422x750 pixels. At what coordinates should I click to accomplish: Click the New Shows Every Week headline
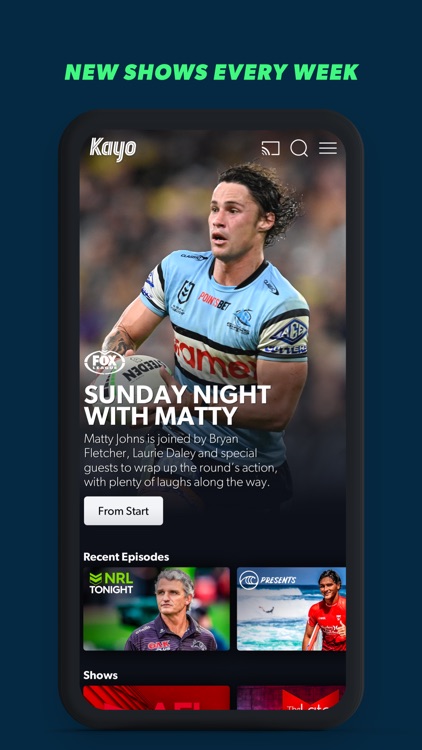pos(211,72)
